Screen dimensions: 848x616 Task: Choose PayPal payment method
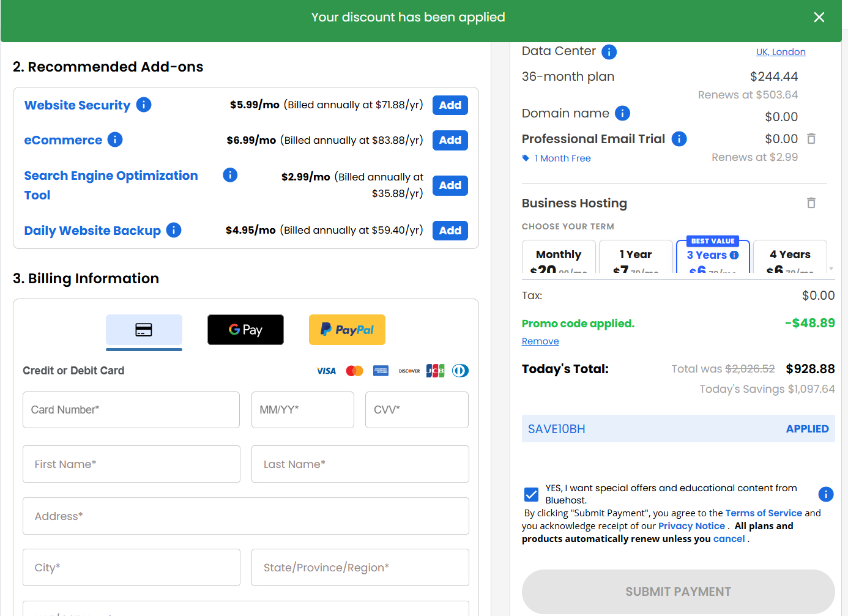347,330
